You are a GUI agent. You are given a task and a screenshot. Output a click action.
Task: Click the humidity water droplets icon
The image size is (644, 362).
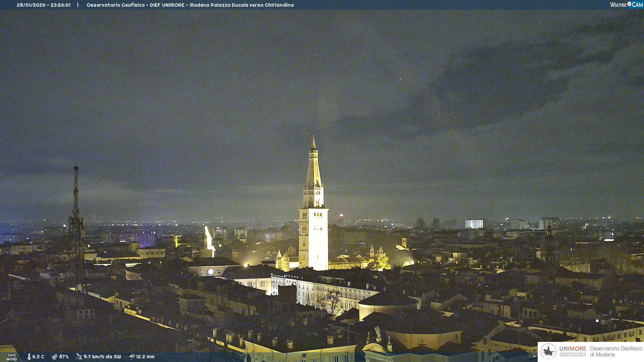click(54, 357)
